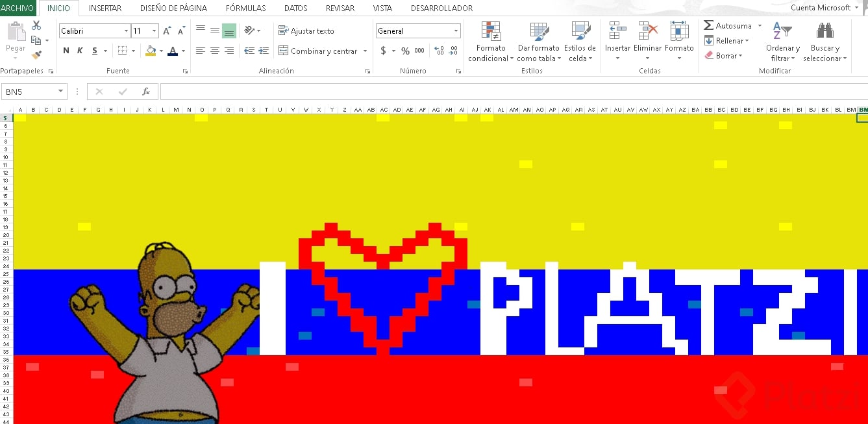Click Ajustar texto
This screenshot has height=424, width=868.
pos(306,31)
